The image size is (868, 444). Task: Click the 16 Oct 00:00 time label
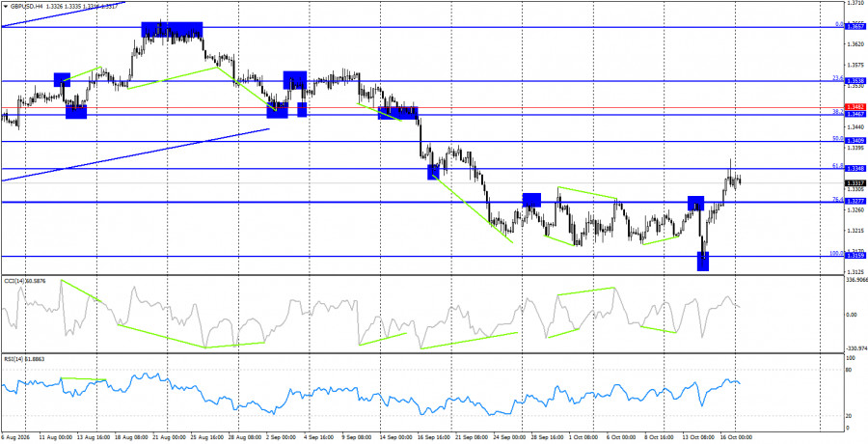tap(736, 437)
